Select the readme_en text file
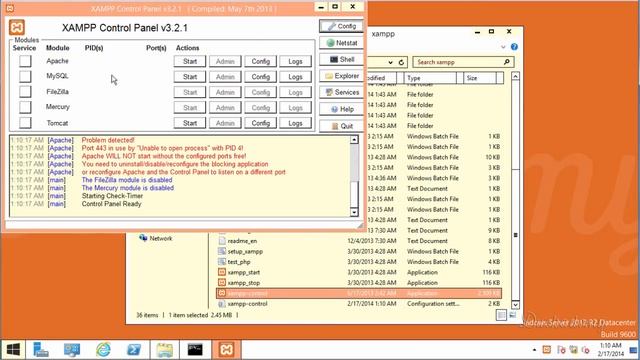The height and width of the screenshot is (360, 640). pos(360,241)
